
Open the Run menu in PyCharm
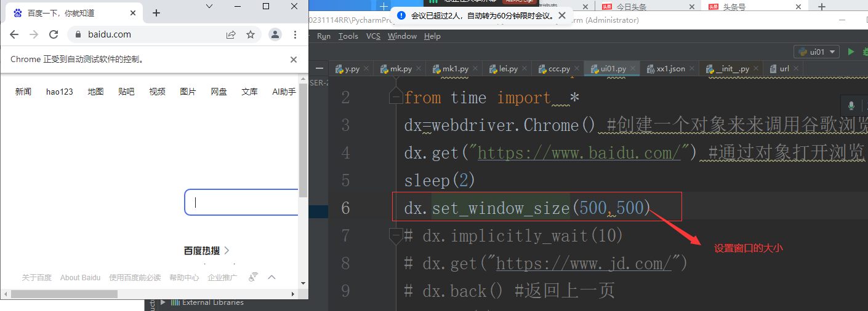tap(324, 36)
